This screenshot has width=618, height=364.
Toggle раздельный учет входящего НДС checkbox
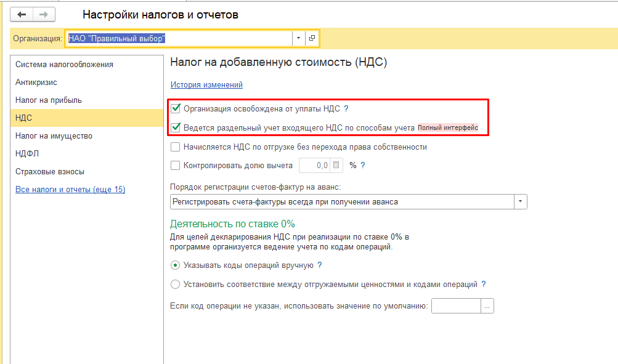tap(176, 128)
